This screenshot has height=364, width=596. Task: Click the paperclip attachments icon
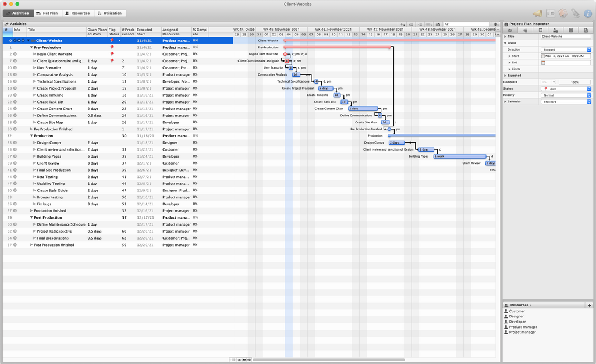click(574, 13)
